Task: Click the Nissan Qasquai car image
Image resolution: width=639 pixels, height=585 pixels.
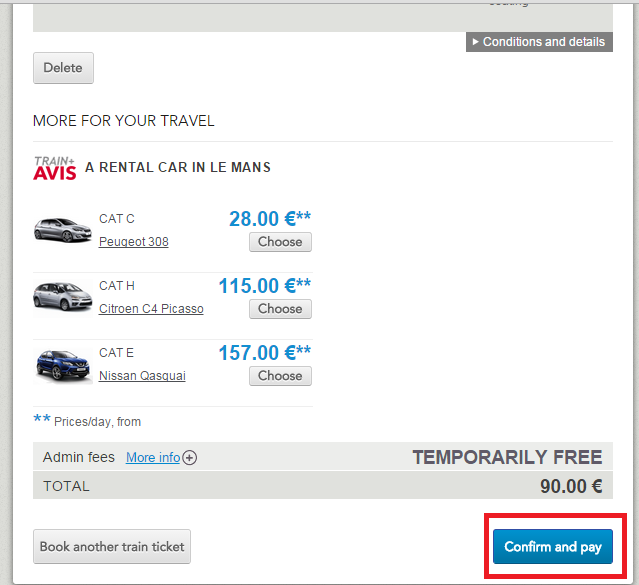Action: [63, 364]
